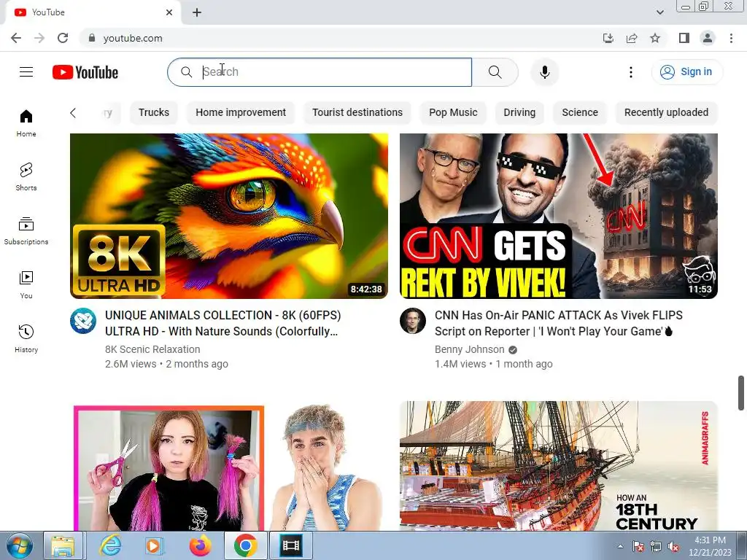Go back with browser back arrow
747x560 pixels.
click(x=16, y=38)
